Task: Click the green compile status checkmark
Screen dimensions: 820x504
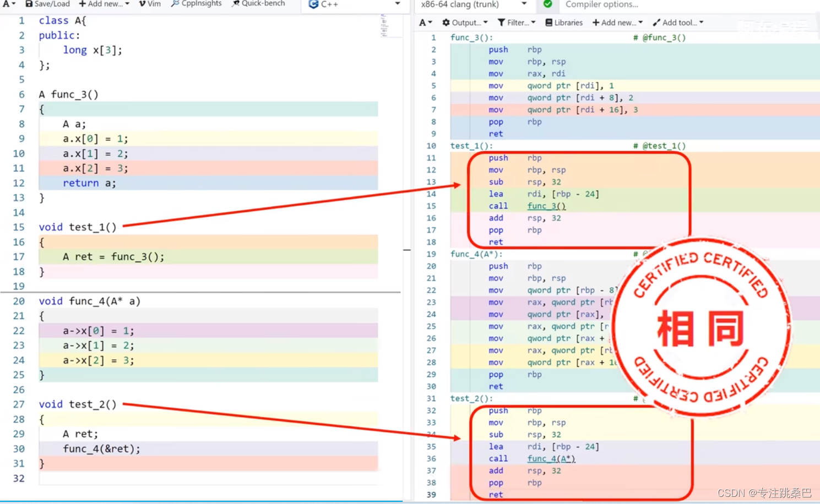Action: point(547,4)
